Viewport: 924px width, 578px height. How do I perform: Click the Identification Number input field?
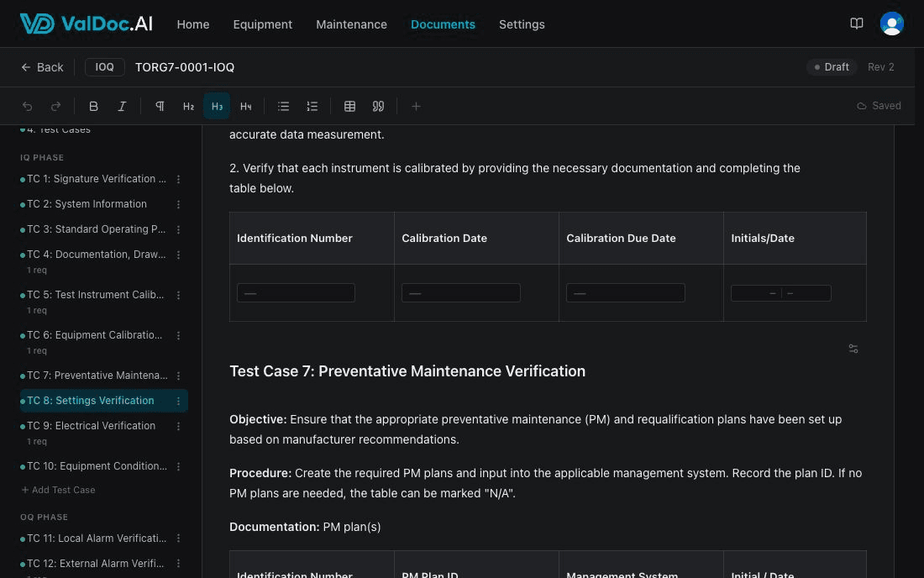click(x=296, y=293)
